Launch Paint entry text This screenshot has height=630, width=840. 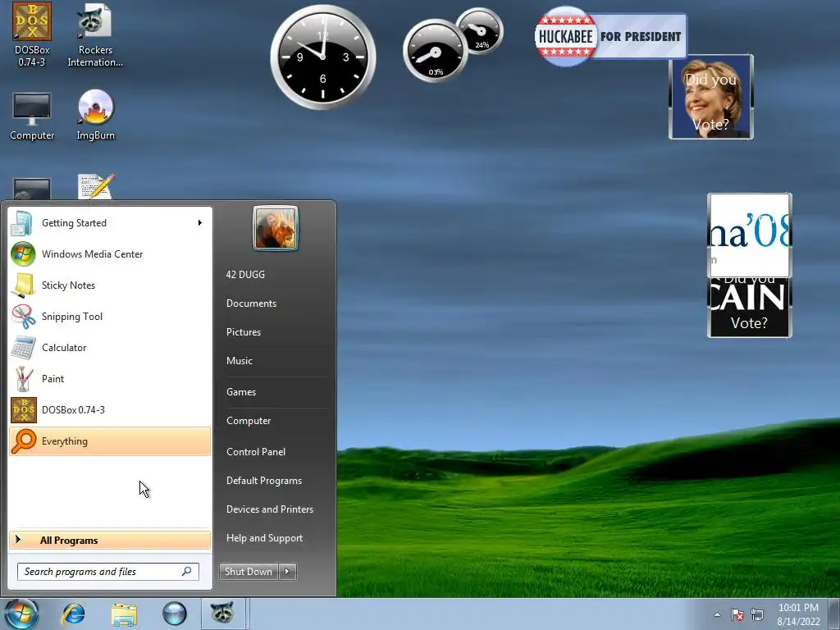(x=52, y=379)
